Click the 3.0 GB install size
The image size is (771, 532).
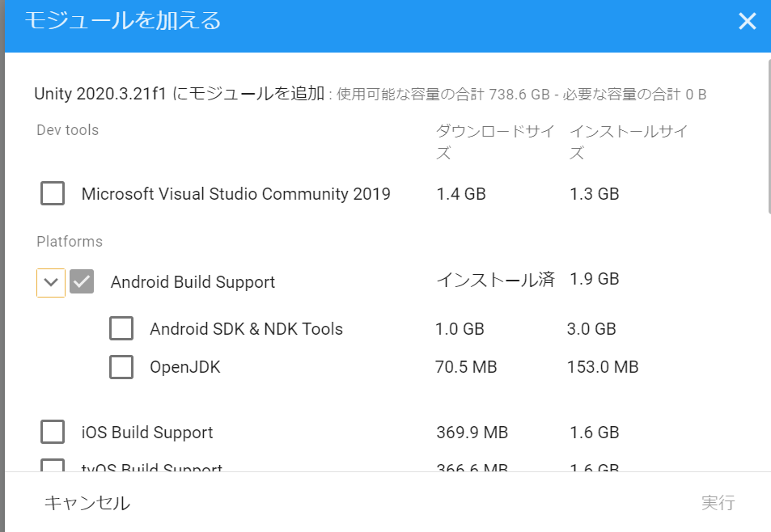coord(591,328)
